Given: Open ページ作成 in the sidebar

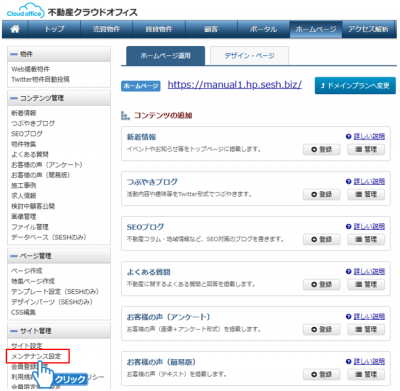Looking at the screenshot, I should (x=27, y=271).
